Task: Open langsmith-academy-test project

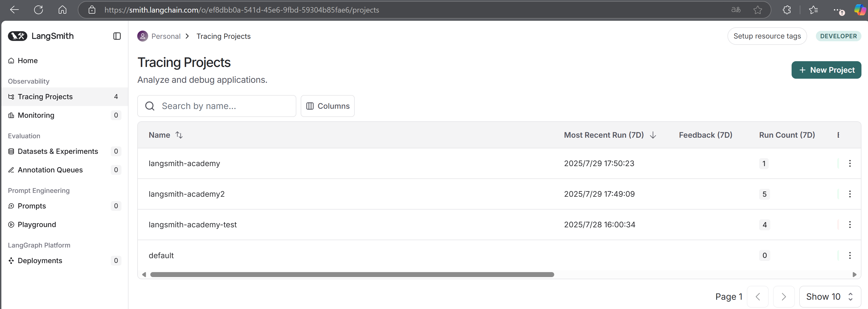Action: (192, 225)
